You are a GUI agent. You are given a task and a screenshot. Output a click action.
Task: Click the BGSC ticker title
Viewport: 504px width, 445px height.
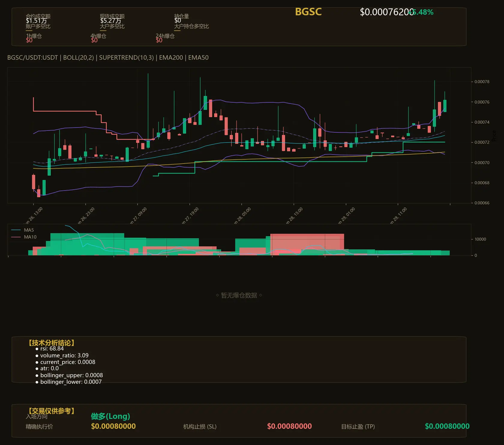coord(308,12)
